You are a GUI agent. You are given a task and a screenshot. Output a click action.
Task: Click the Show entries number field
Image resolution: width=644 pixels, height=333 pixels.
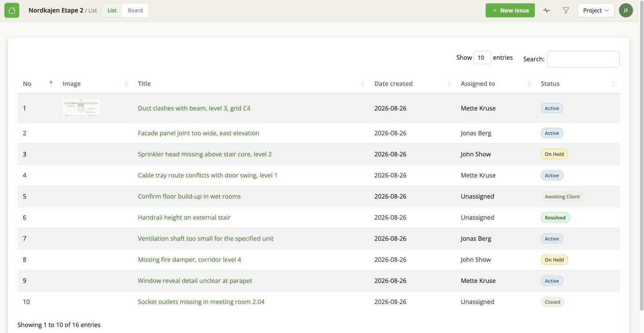pyautogui.click(x=482, y=58)
